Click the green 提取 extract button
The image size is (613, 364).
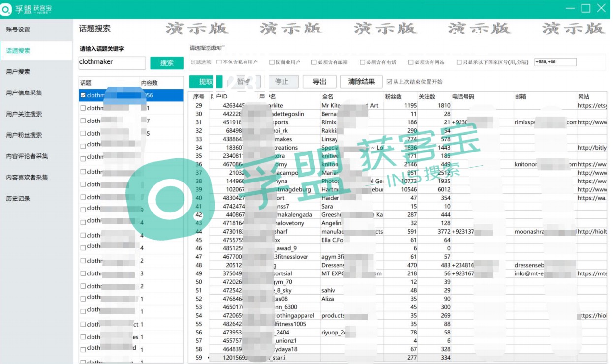205,81
